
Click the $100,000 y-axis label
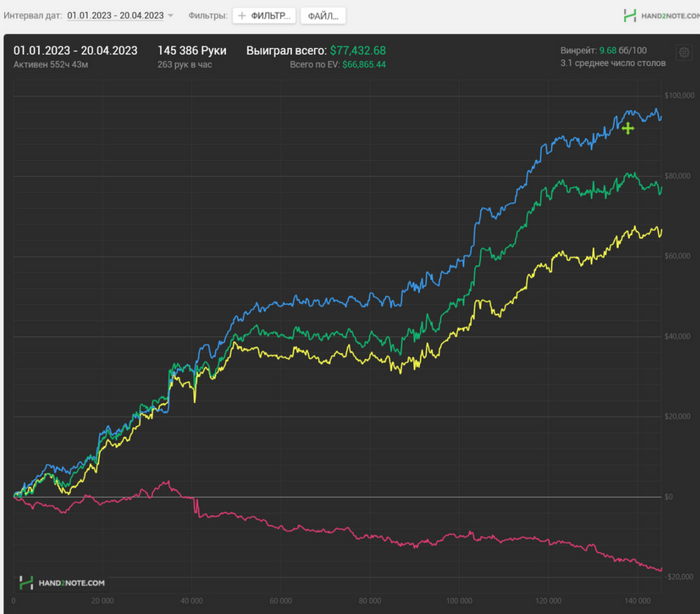679,96
